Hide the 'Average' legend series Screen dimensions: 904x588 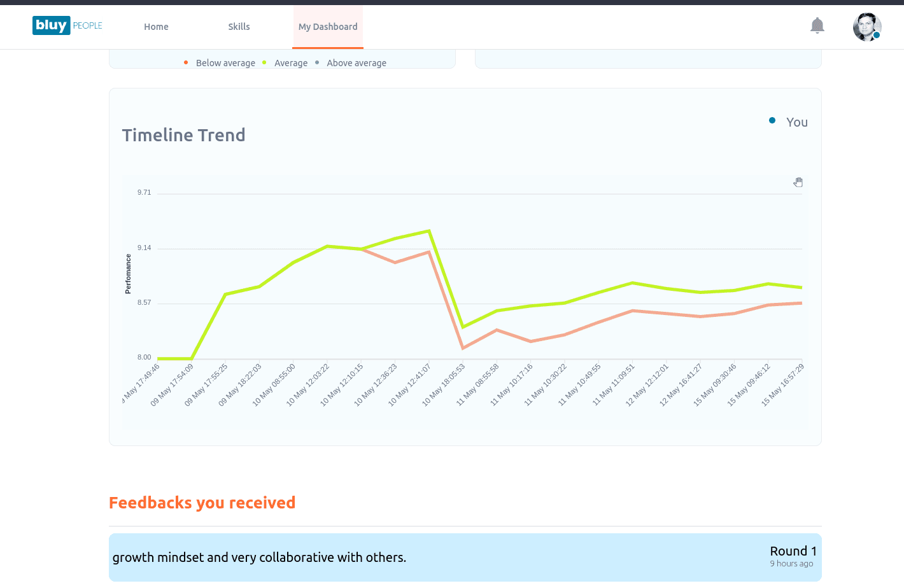(290, 63)
